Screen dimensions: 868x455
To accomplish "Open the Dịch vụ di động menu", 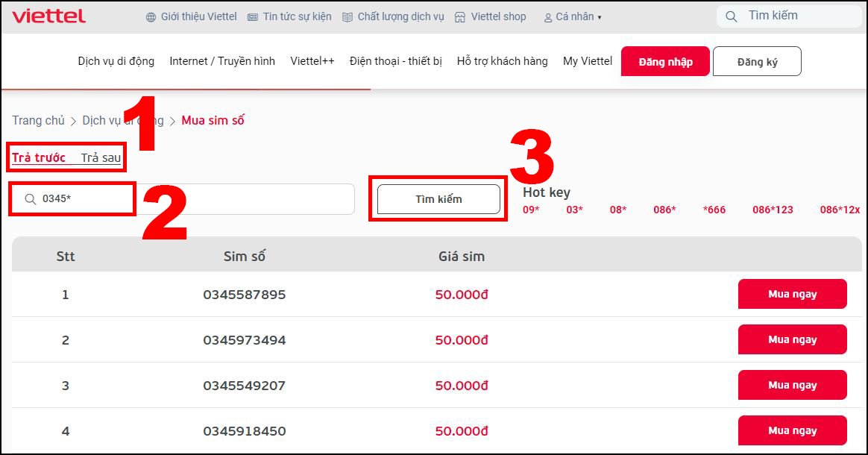I will 116,61.
